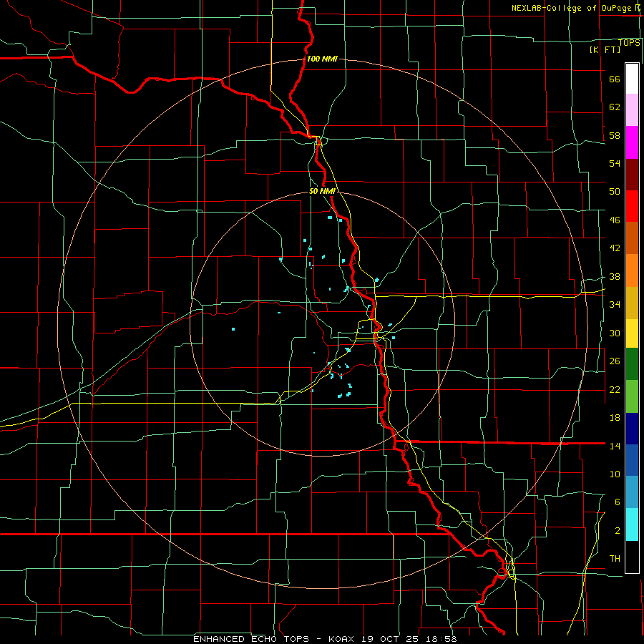Click the light pink legend swatch

[x=632, y=110]
